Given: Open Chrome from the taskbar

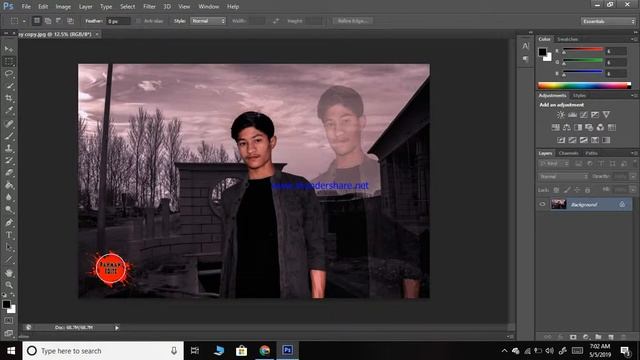Looking at the screenshot, I should pos(264,351).
